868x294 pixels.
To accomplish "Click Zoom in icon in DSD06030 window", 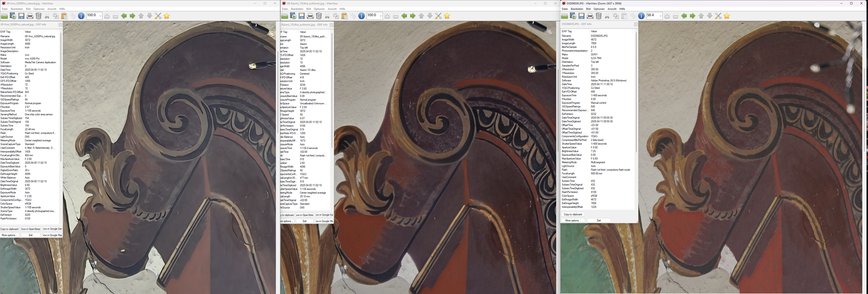I will pyautogui.click(x=667, y=16).
